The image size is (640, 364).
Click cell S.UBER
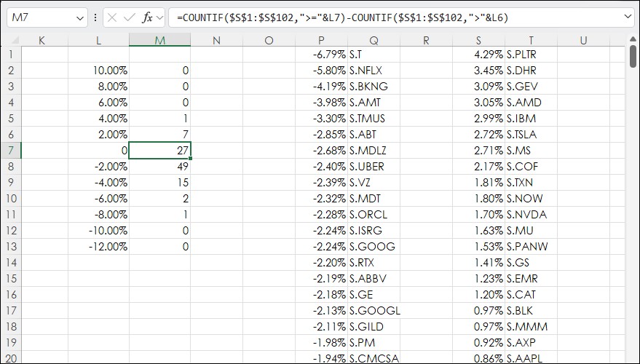pyautogui.click(x=374, y=167)
